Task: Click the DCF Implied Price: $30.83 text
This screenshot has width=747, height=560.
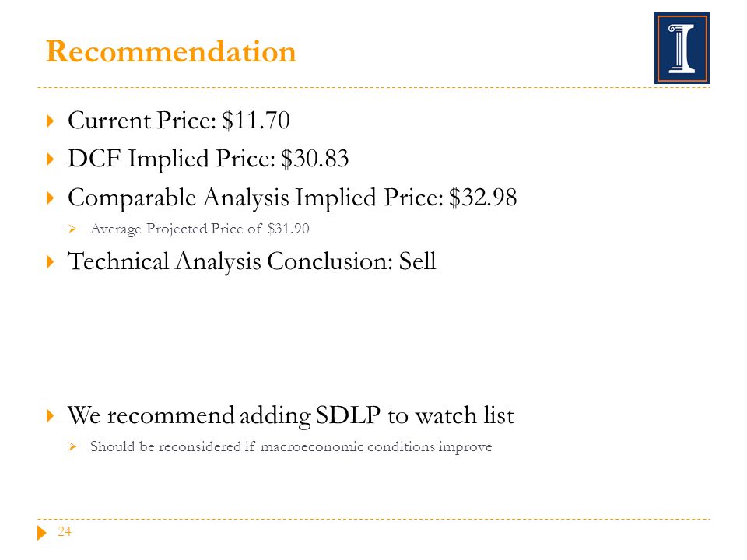Action: [x=209, y=159]
